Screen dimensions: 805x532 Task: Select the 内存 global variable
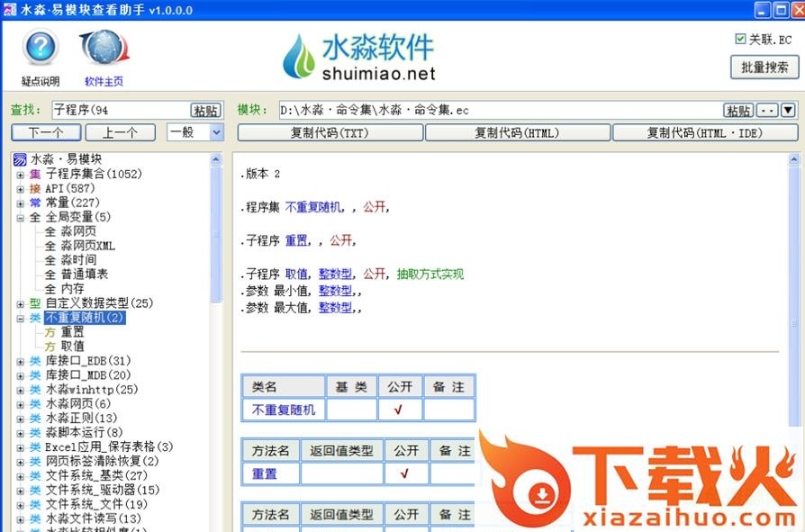point(72,289)
